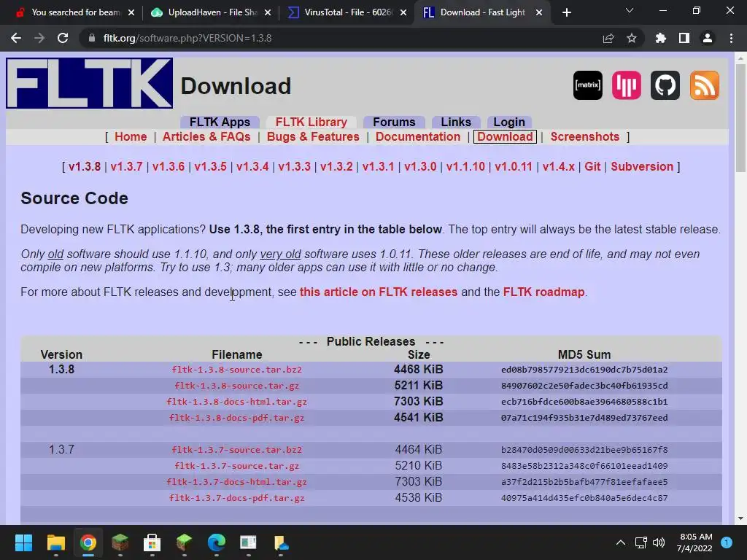Viewport: 747px width, 560px height.
Task: Open the FLTK roadmap link
Action: tap(543, 292)
